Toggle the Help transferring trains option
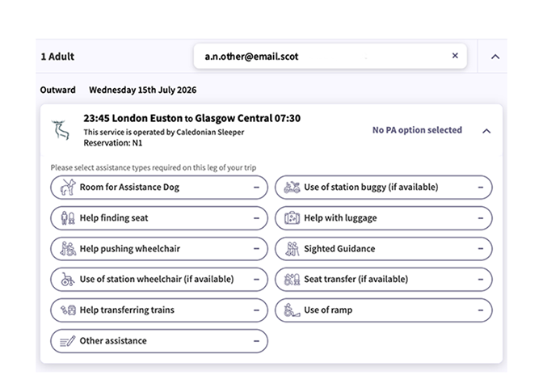This screenshot has height=392, width=543. coord(159,310)
